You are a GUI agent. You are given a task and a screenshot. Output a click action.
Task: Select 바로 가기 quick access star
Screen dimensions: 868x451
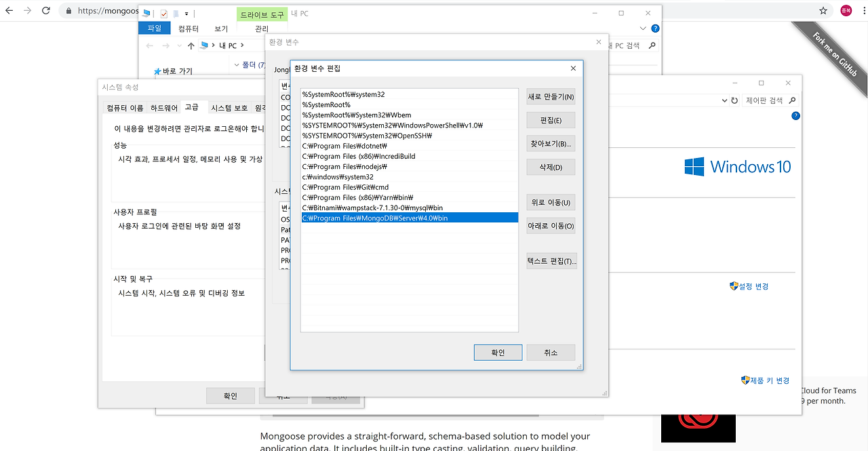click(x=157, y=71)
